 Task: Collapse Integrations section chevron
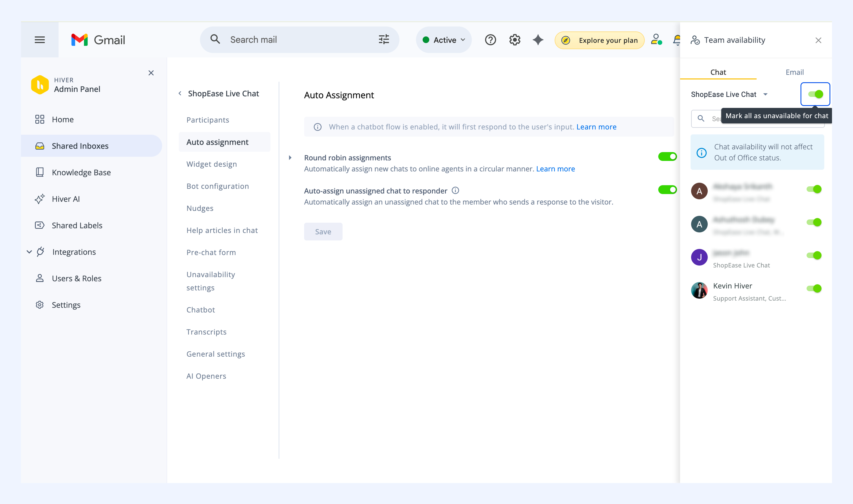pyautogui.click(x=29, y=252)
